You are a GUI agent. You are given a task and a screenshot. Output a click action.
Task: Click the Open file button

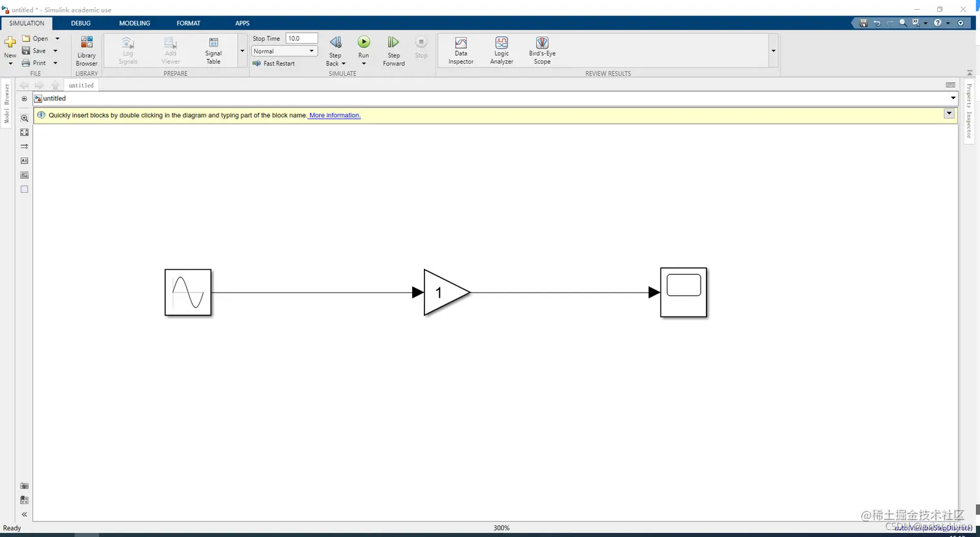pyautogui.click(x=35, y=39)
